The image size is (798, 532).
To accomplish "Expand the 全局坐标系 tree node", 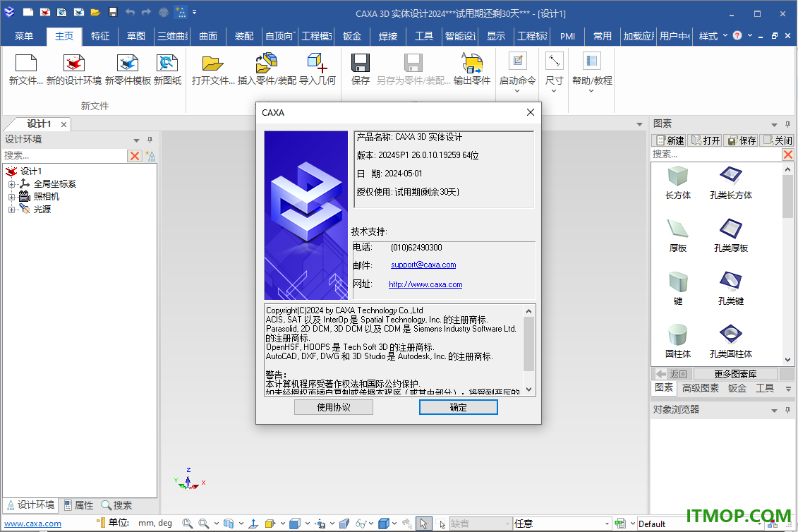I will [11, 184].
